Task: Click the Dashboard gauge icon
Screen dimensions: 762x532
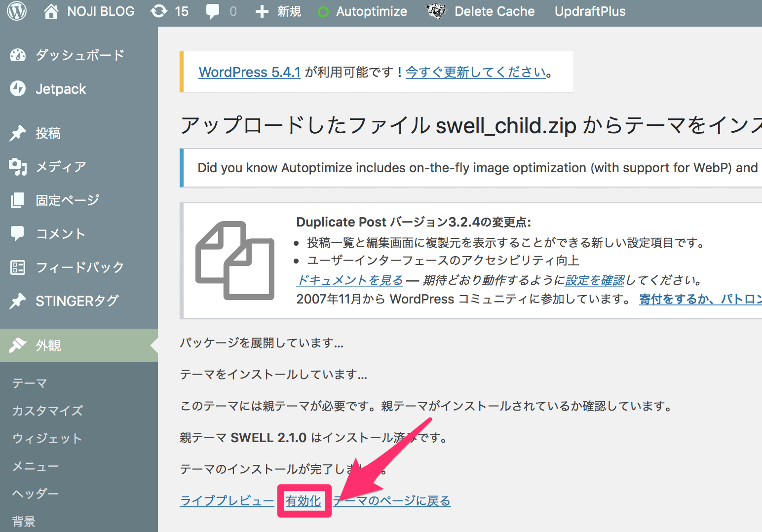Action: pos(18,55)
